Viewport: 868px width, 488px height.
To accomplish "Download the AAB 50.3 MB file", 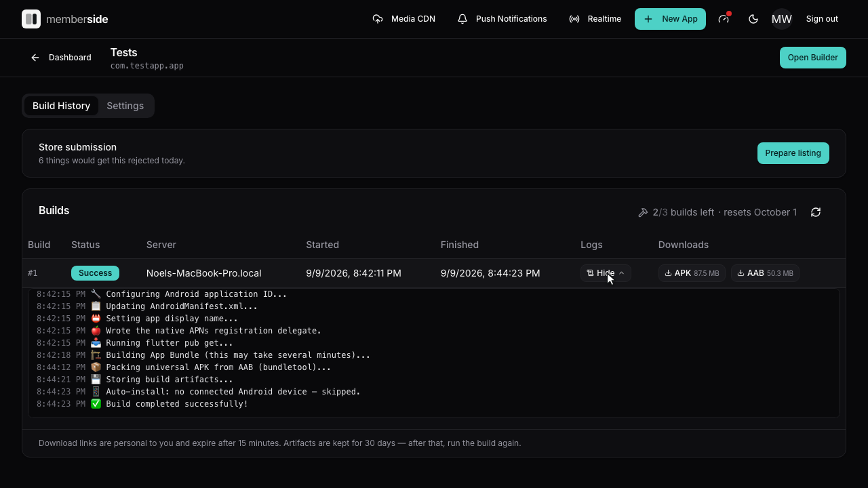I will [765, 273].
